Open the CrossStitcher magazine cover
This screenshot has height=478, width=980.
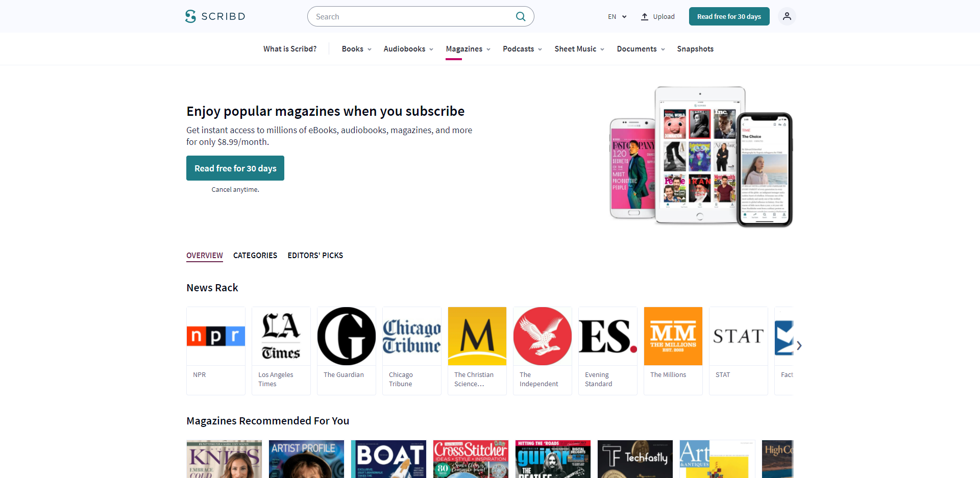pos(471,459)
